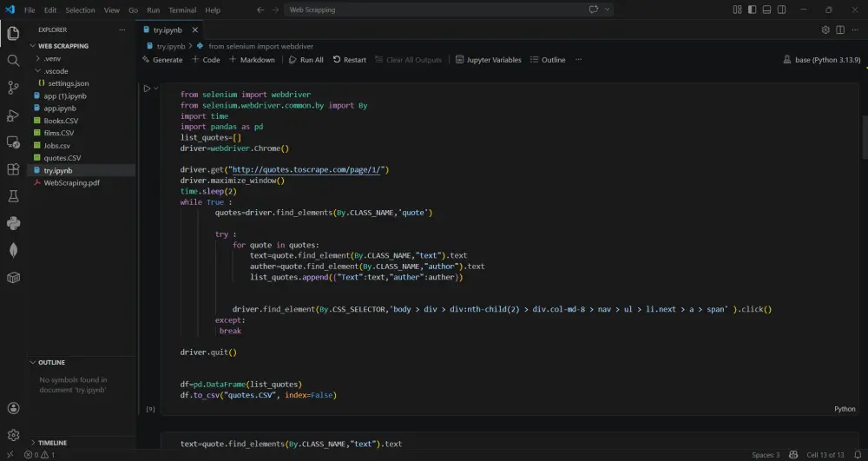This screenshot has width=868, height=461.
Task: Open the Search view in activity bar
Action: click(13, 60)
